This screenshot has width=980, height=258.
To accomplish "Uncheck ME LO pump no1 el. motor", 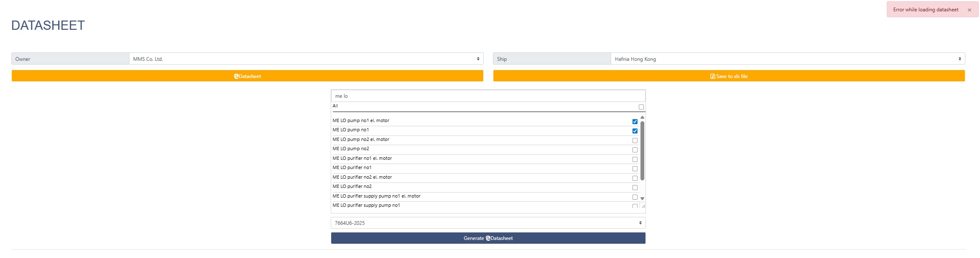I will tap(635, 122).
